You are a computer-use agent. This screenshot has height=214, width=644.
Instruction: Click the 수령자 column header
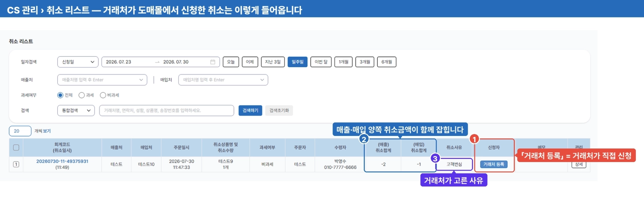click(340, 147)
